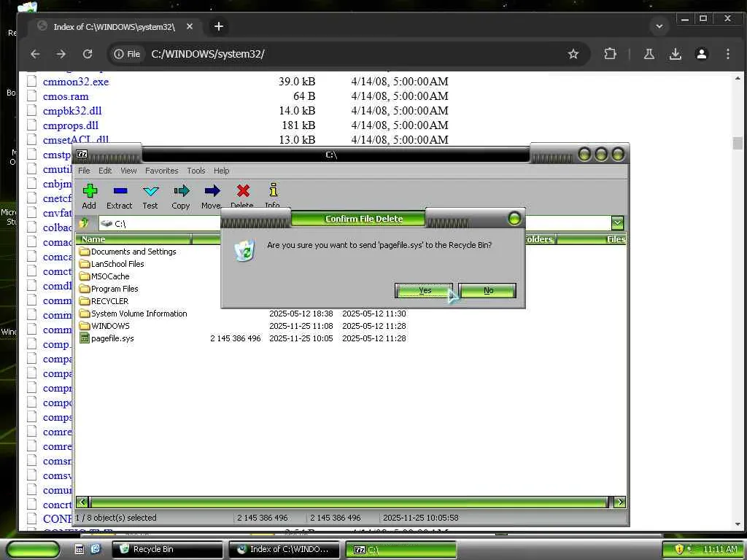This screenshot has width=747, height=560.
Task: Open the cmos.ram link in Chrome
Action: 66,97
